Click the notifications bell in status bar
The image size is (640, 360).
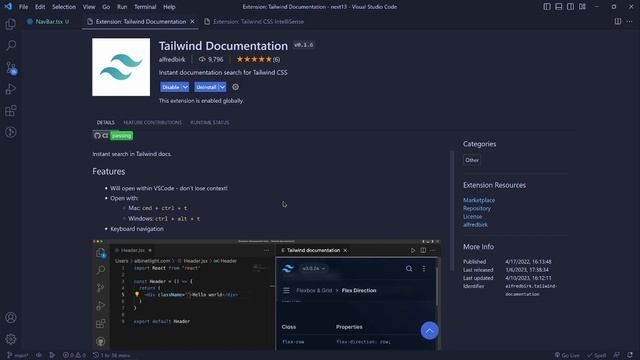click(x=630, y=356)
